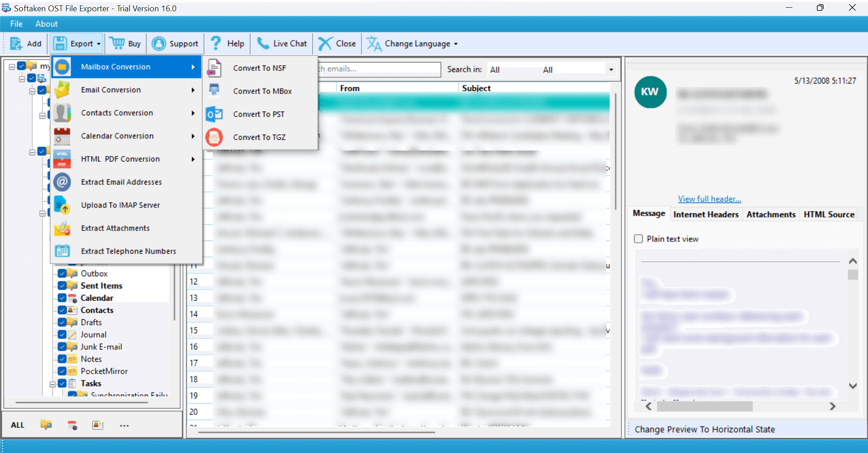Image resolution: width=868 pixels, height=453 pixels.
Task: Uncheck the Contacts folder checkbox
Action: pos(62,310)
